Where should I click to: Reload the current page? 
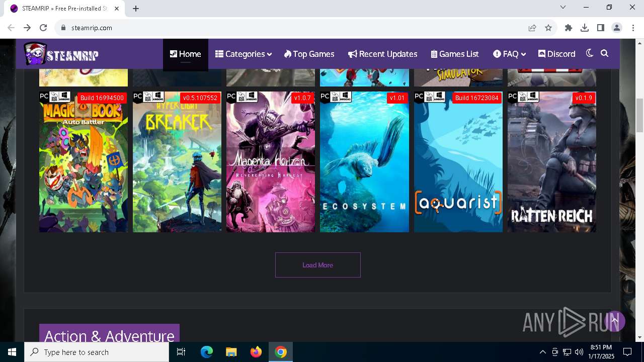43,28
